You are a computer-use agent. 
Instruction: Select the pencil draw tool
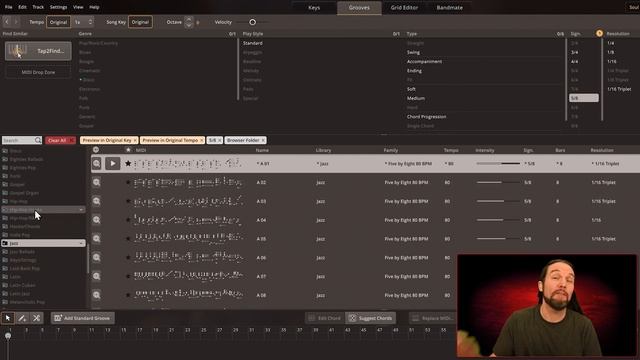click(x=22, y=318)
